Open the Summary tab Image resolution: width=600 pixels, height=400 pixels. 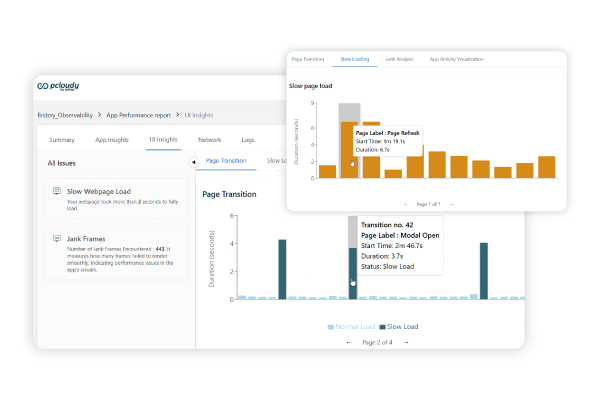pyautogui.click(x=62, y=140)
